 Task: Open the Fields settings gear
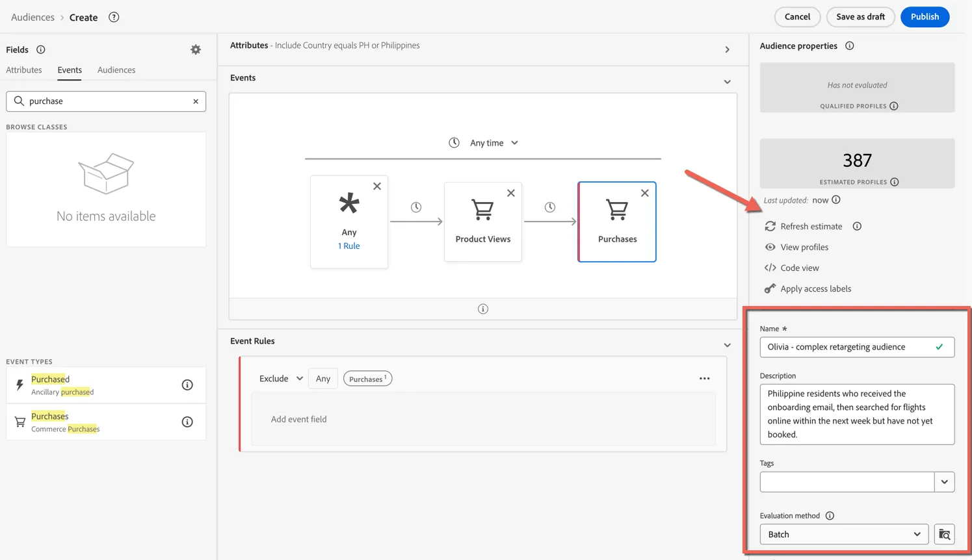[x=196, y=49]
